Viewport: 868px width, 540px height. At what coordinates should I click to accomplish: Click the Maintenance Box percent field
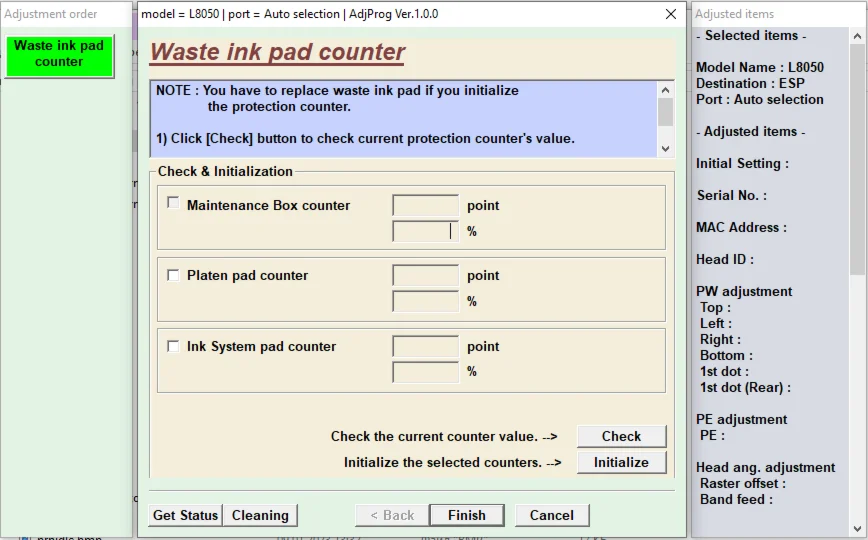tap(425, 231)
